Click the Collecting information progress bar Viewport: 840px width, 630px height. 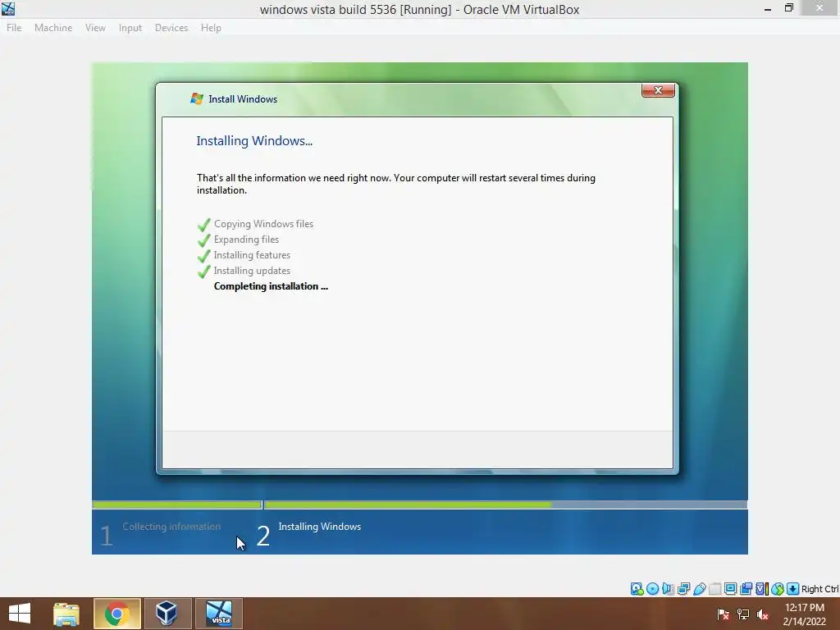pyautogui.click(x=177, y=504)
